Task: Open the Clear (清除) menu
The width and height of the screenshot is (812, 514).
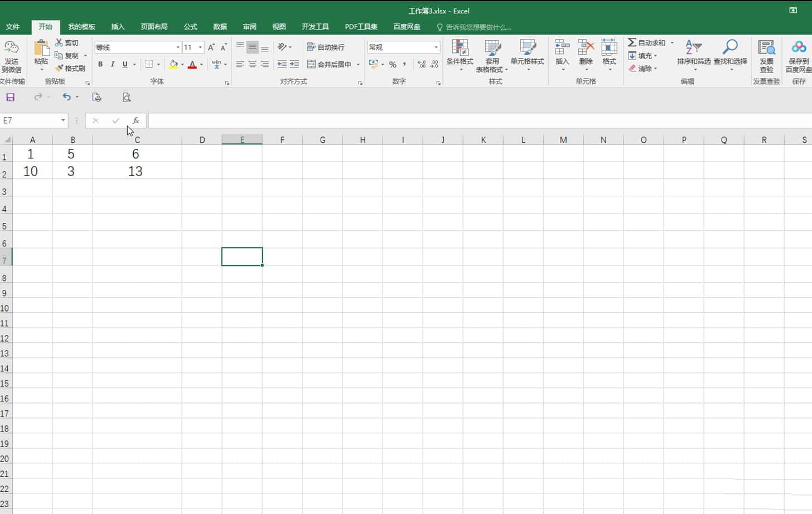Action: 643,69
